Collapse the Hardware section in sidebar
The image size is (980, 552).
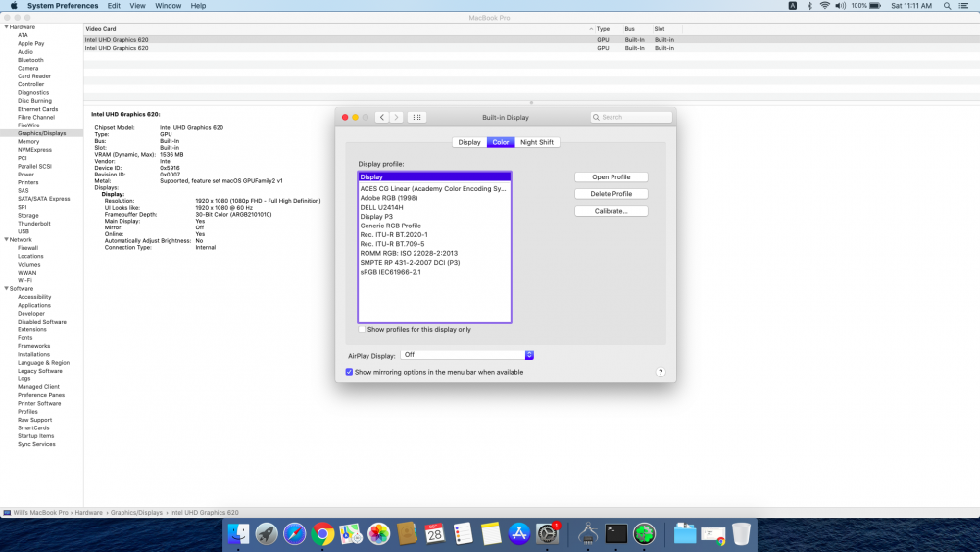(x=6, y=27)
